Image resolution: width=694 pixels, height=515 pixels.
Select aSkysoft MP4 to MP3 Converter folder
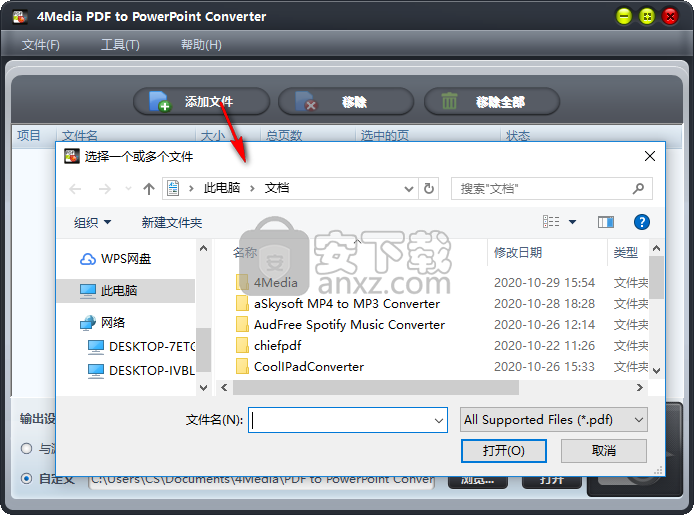point(337,304)
